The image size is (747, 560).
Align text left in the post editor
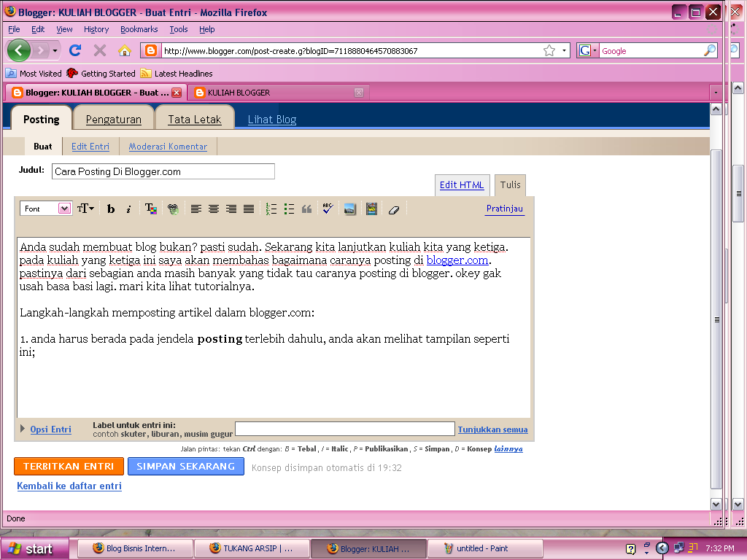coord(196,209)
